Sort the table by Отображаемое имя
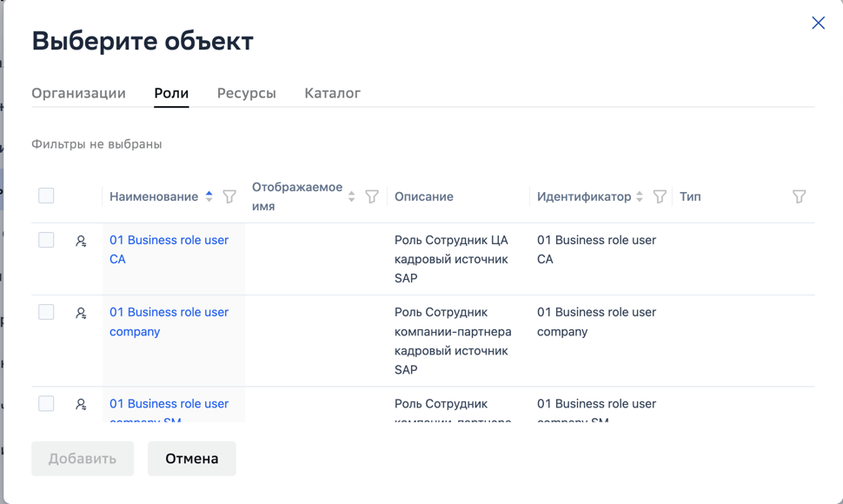Viewport: 843px width, 504px height. (352, 196)
